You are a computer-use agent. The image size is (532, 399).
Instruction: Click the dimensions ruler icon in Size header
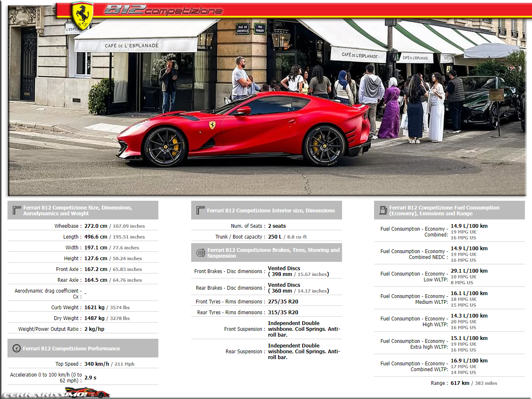click(x=17, y=210)
